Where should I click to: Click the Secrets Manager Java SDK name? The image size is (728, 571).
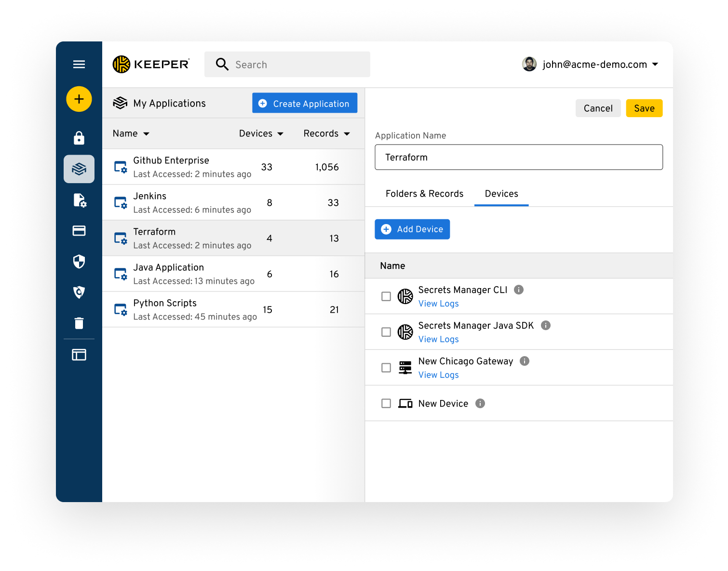(x=476, y=326)
